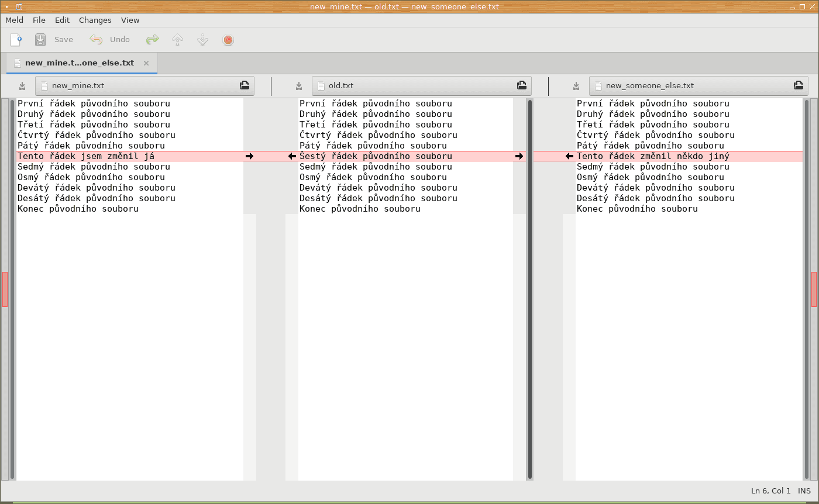
Task: Click 'První řádek původního souboru' in old.txt
Action: (x=376, y=103)
